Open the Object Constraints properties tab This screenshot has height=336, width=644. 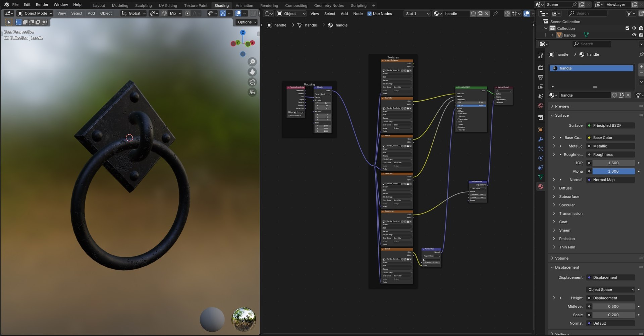(540, 167)
